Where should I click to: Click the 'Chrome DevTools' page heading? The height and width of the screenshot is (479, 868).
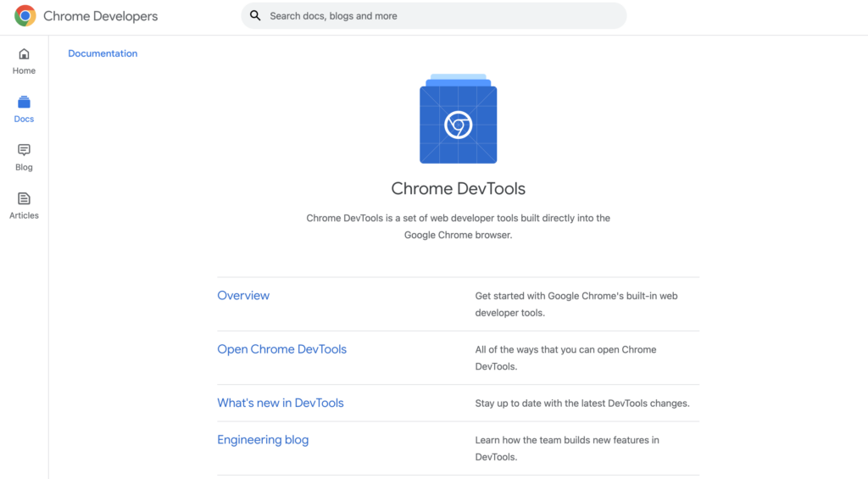[x=458, y=189]
